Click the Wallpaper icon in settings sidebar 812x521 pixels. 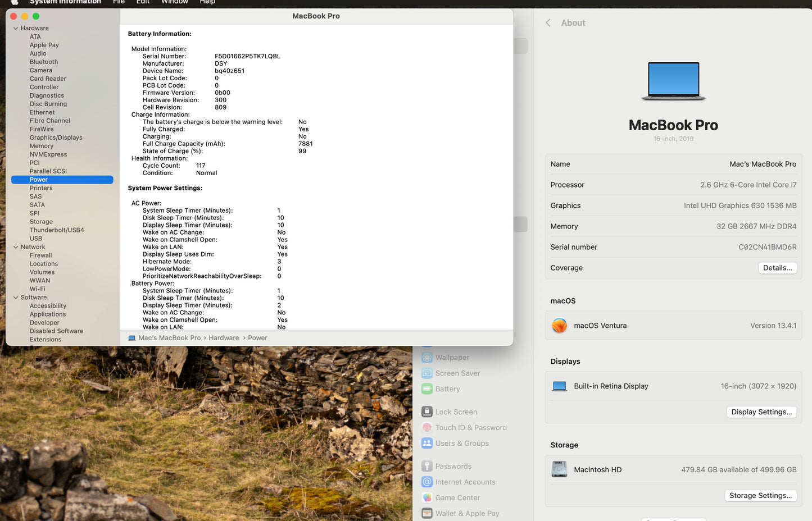pos(427,358)
